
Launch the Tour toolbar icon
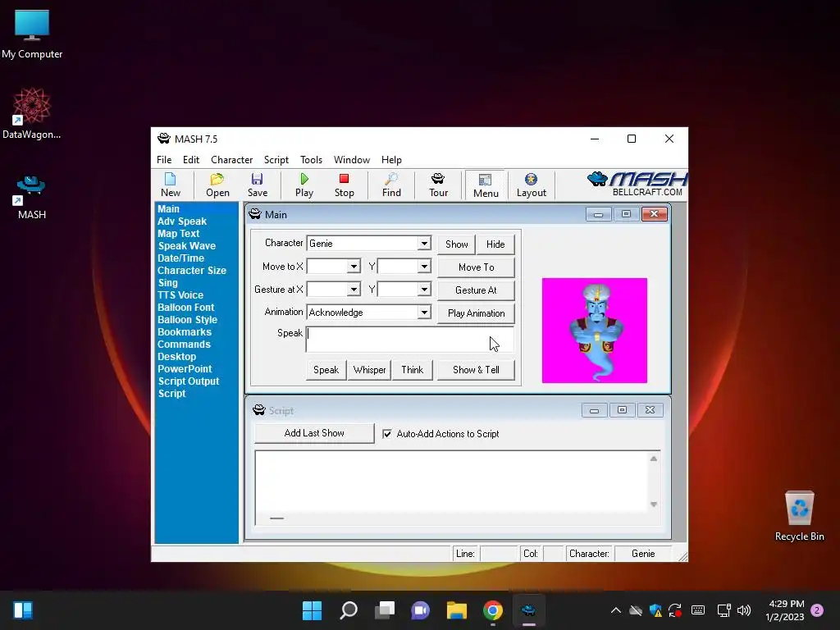tap(438, 185)
